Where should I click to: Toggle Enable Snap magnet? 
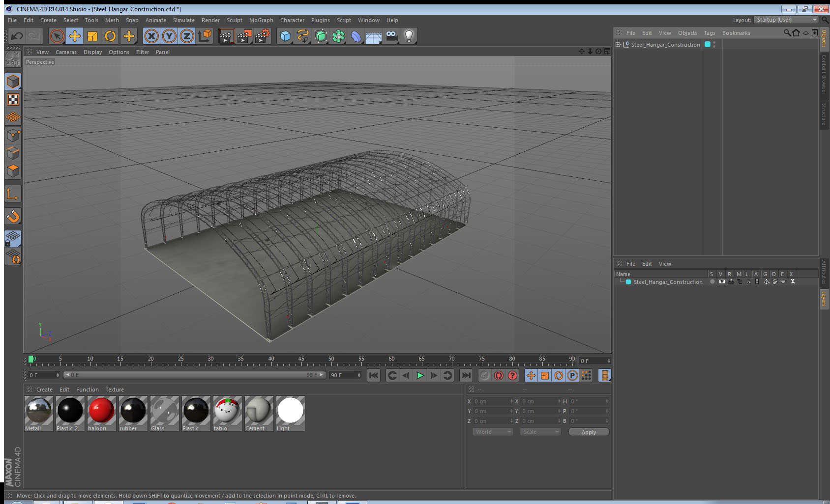tap(13, 216)
